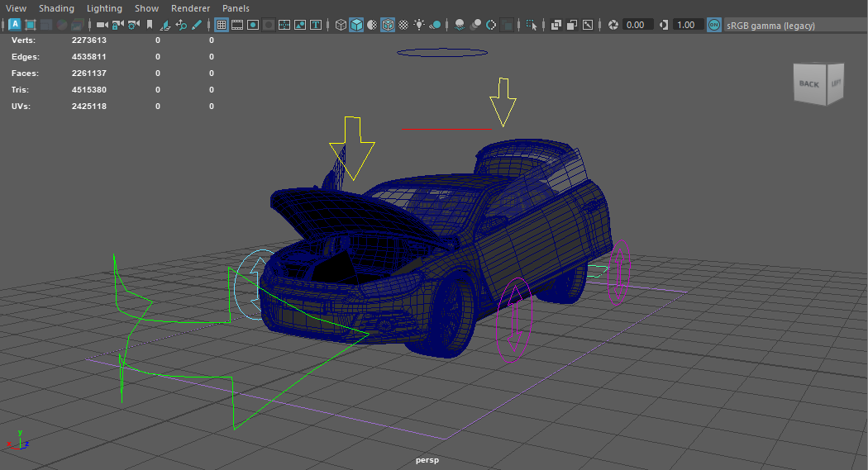Toggle Wireframe on Shaded display
The image size is (868, 470).
click(388, 25)
